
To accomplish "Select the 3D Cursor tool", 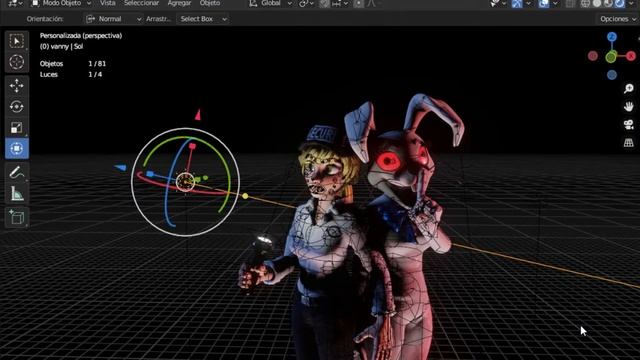I will [x=17, y=62].
